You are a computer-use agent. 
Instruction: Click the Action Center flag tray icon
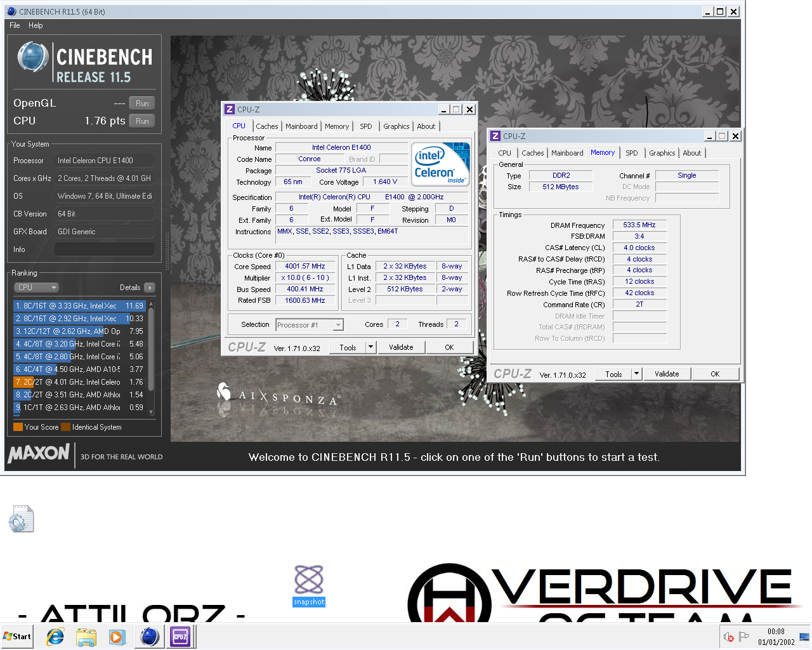point(744,637)
